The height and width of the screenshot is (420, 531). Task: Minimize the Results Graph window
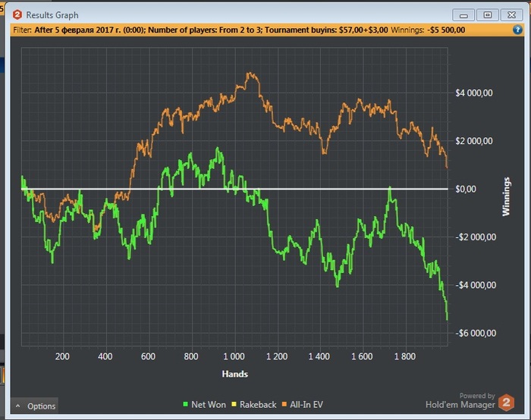pyautogui.click(x=463, y=15)
